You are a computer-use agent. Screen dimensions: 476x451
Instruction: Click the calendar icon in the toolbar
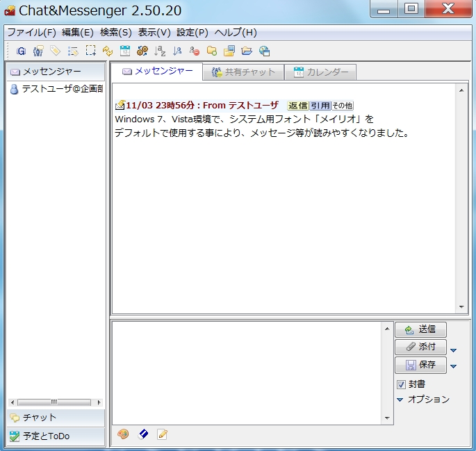(125, 51)
